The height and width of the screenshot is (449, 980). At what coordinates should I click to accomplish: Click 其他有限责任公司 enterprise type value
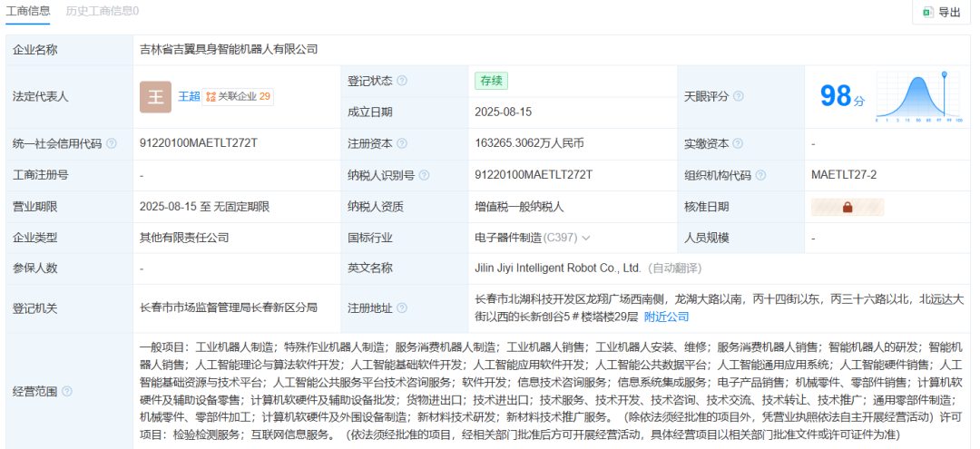tap(184, 238)
